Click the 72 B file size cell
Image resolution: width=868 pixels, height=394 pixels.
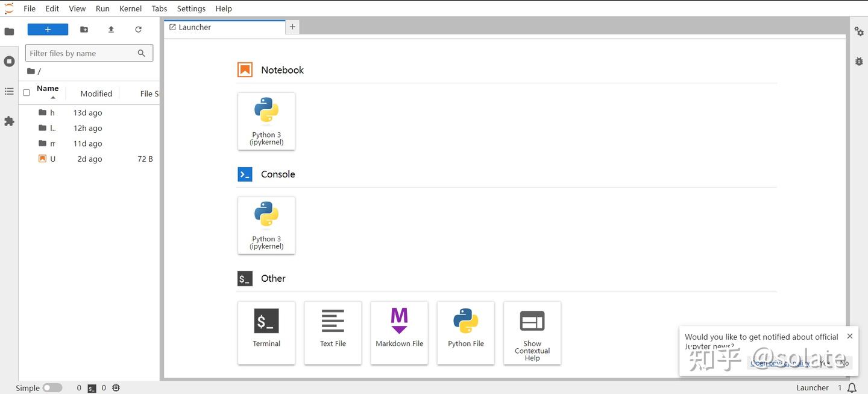(x=145, y=159)
